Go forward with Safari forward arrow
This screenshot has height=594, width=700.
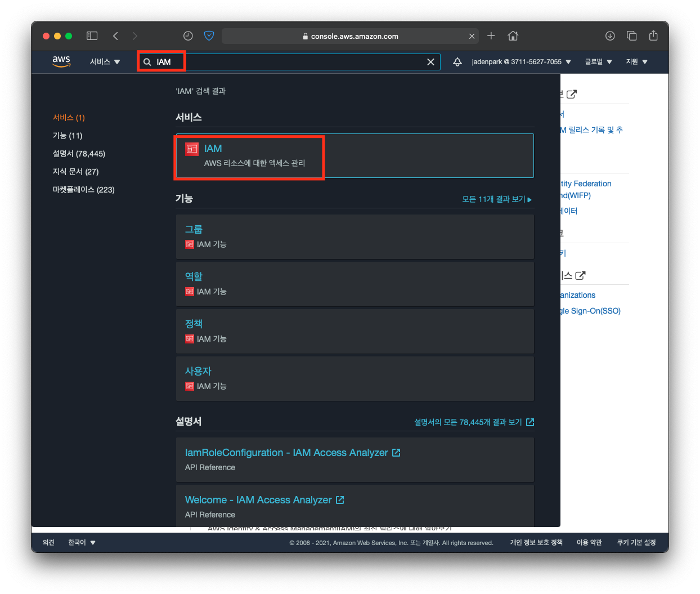pos(134,36)
